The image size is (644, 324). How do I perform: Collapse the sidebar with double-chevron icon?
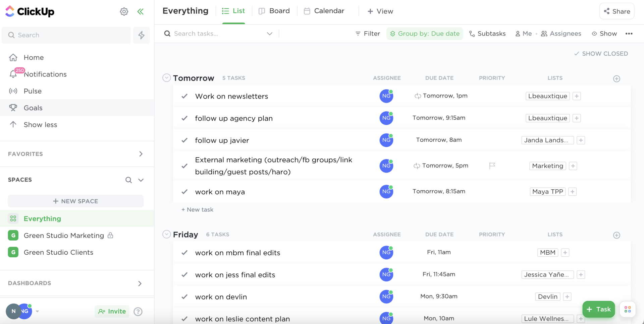tap(141, 11)
